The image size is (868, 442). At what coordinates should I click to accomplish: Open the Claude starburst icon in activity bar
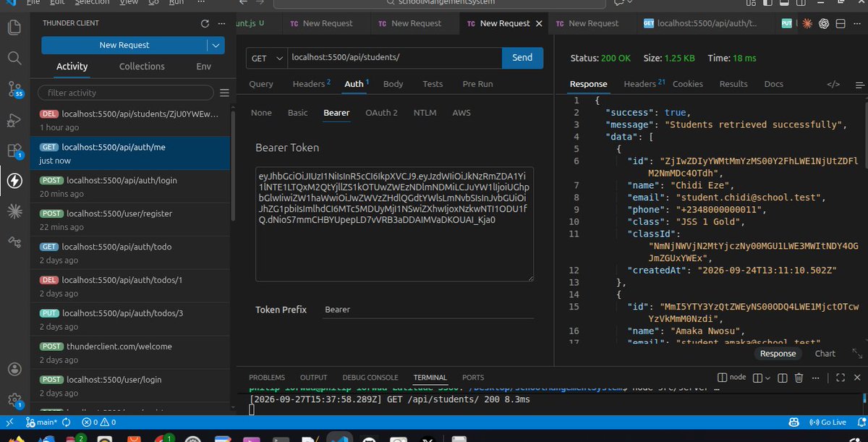(14, 211)
